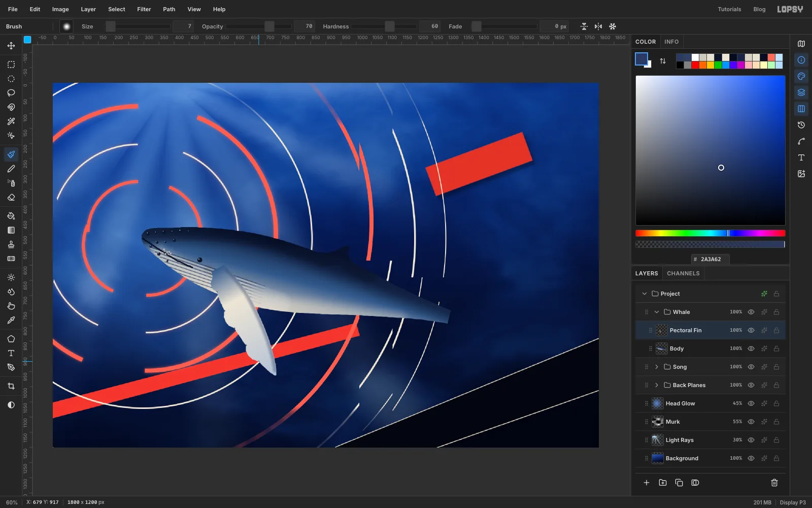Pick the red palette swatch
812x508 pixels.
pos(695,65)
